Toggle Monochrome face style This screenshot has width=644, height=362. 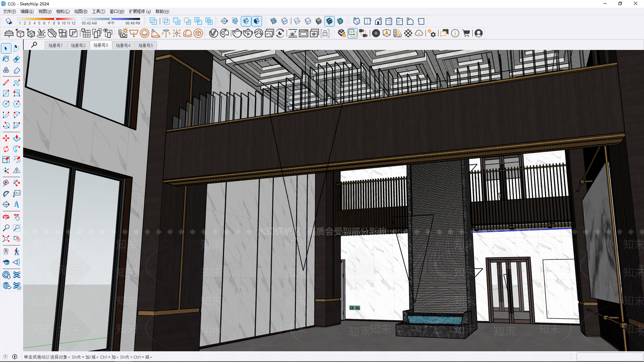pos(340,21)
